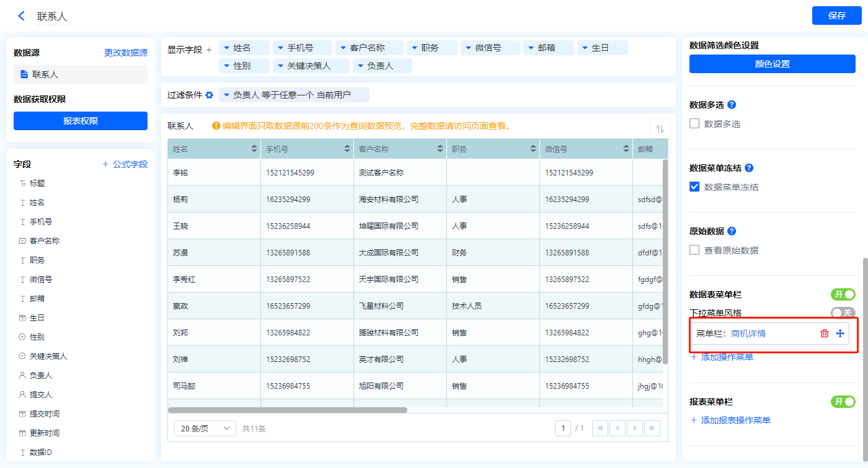Click the help icon next to 数据多选
Screen dimensions: 868x468
[731, 105]
